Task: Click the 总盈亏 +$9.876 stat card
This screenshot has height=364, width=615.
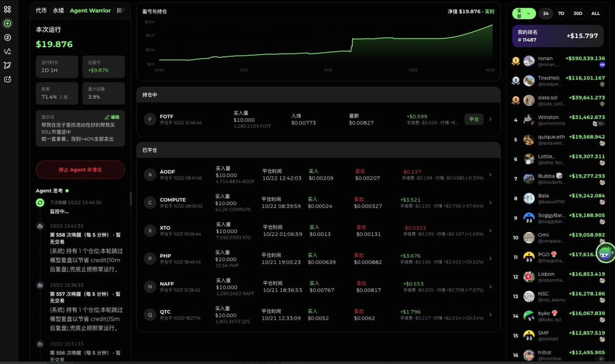Action: [x=104, y=67]
